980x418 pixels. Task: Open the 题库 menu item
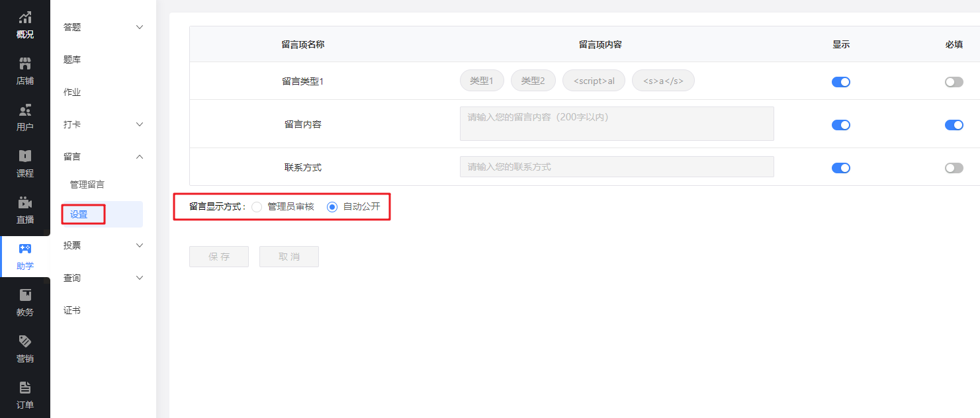click(x=72, y=60)
